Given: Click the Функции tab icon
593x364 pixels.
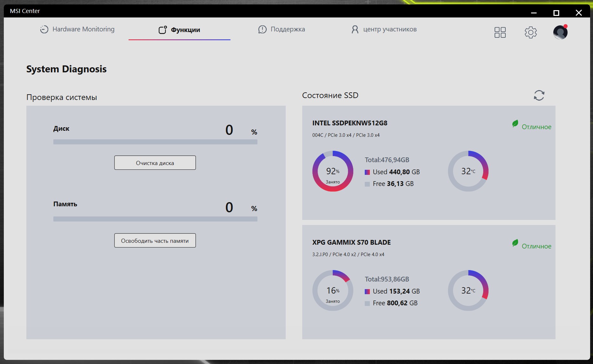Looking at the screenshot, I should pyautogui.click(x=163, y=30).
